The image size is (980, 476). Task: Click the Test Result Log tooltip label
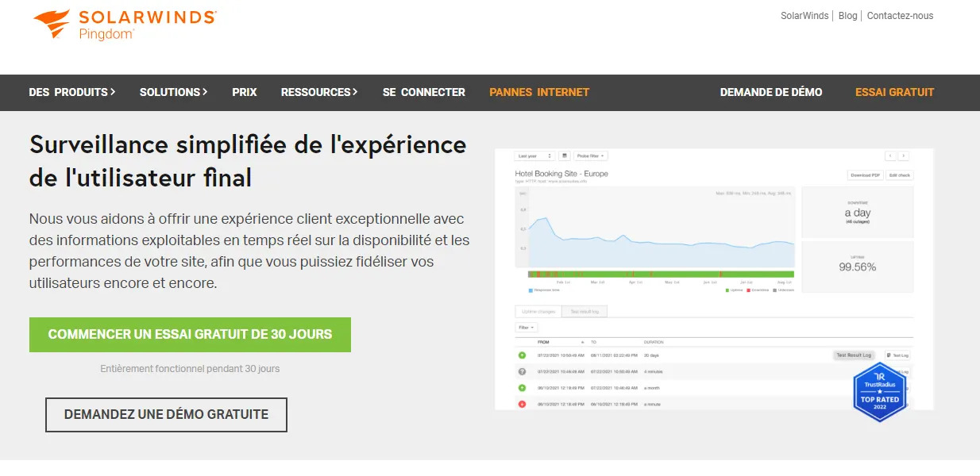click(854, 355)
